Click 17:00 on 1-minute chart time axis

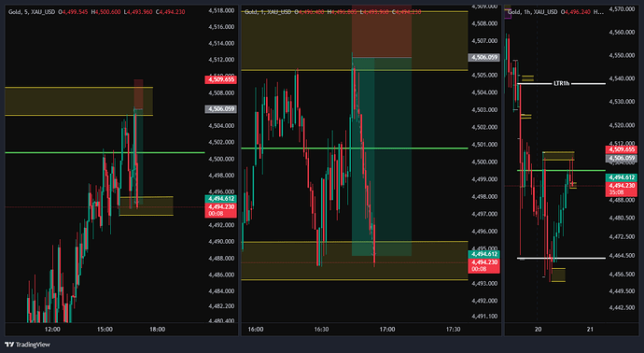[x=387, y=329]
